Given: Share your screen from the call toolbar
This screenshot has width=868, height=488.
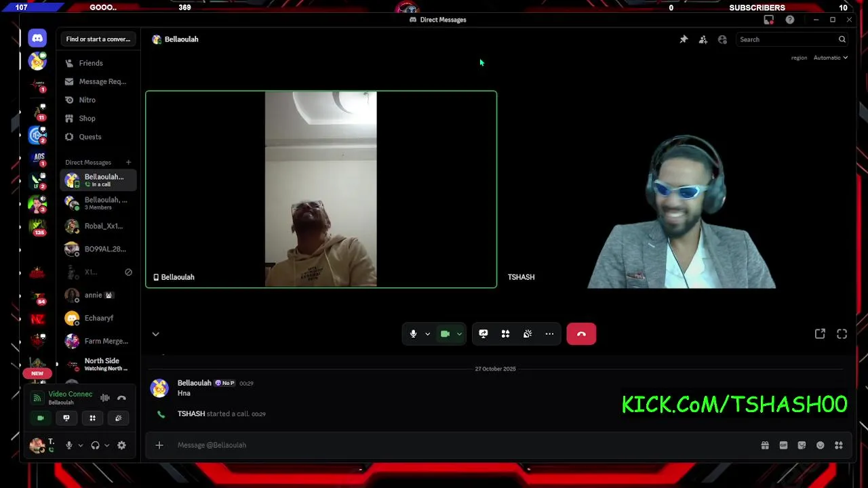Looking at the screenshot, I should tap(484, 333).
